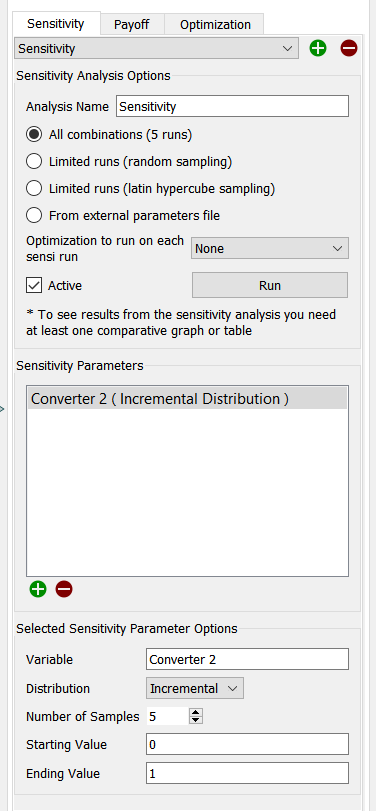Click the Run button

(x=270, y=285)
